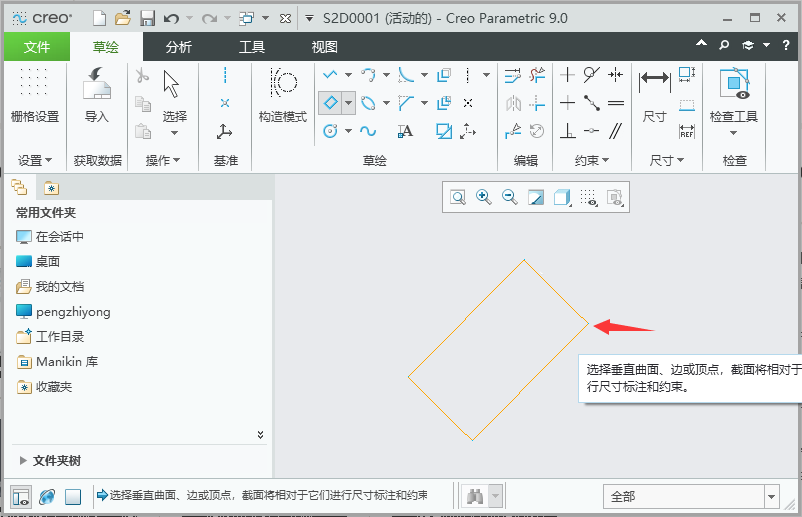Open the 全部 selection filter combo box
802x517 pixels.
[691, 496]
